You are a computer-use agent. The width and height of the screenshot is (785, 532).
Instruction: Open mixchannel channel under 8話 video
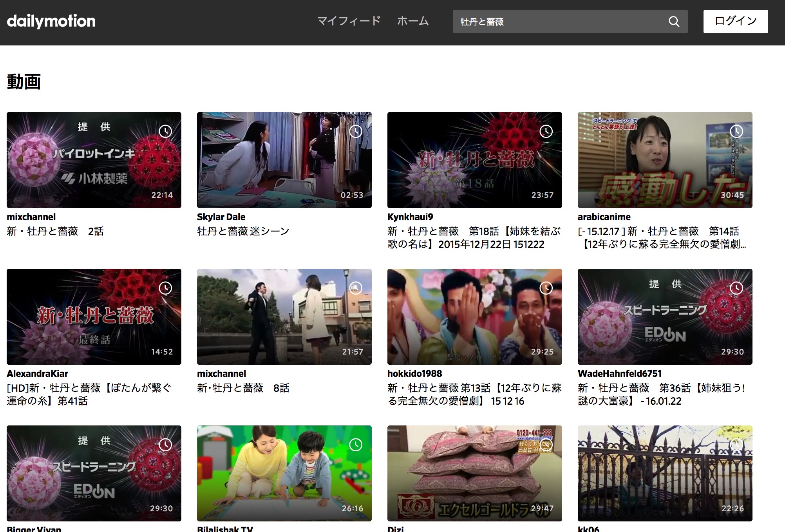point(222,374)
